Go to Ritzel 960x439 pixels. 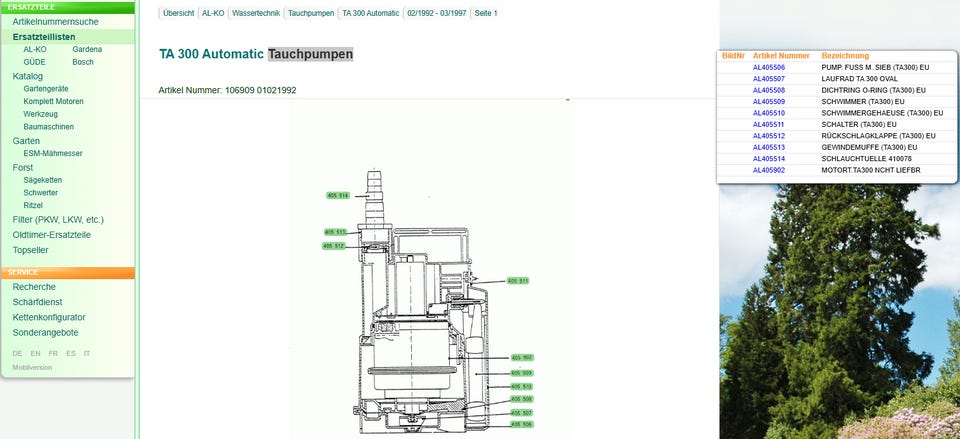point(33,205)
